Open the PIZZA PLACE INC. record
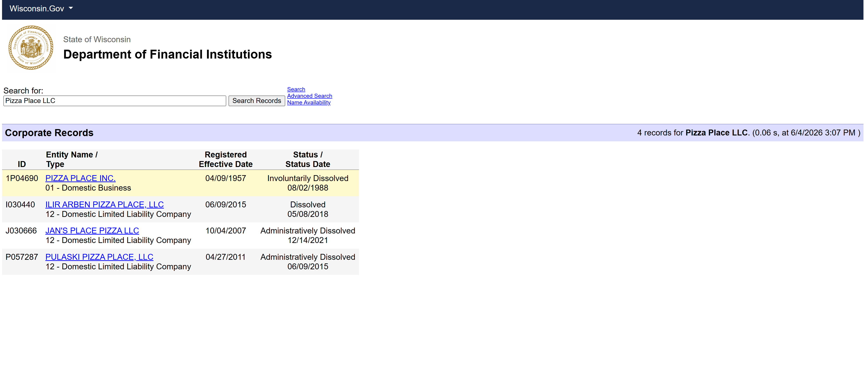Viewport: 868px width, 373px height. (x=80, y=178)
